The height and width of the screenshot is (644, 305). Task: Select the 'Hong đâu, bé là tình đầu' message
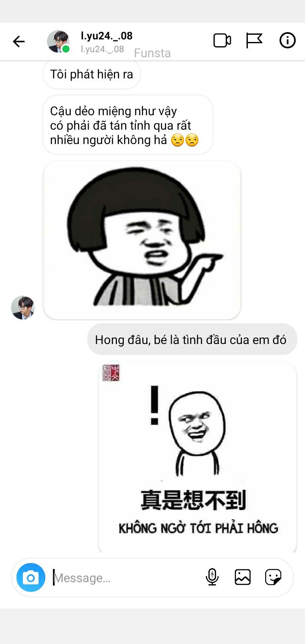click(x=192, y=339)
